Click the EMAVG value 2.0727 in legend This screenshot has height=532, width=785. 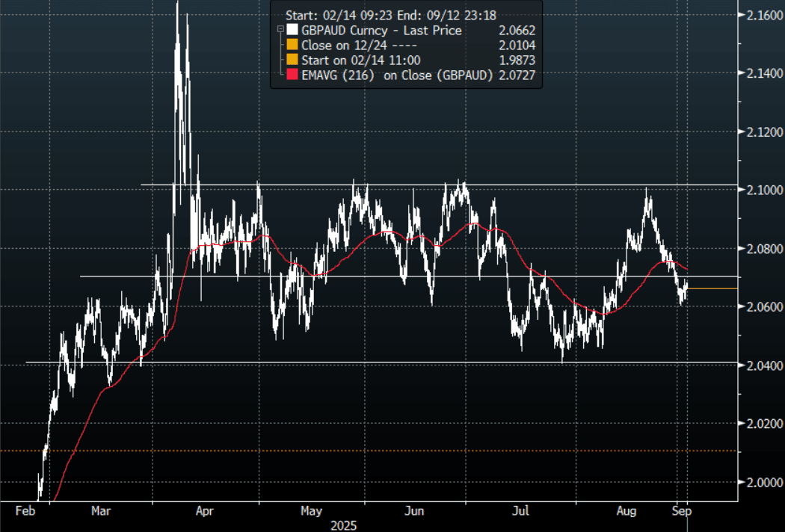coord(516,75)
